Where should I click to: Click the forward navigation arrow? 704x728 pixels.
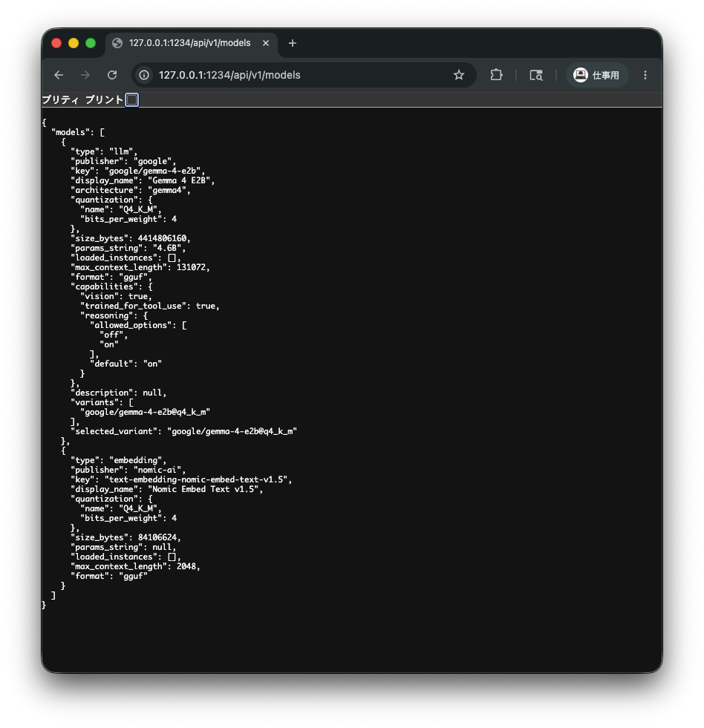85,75
